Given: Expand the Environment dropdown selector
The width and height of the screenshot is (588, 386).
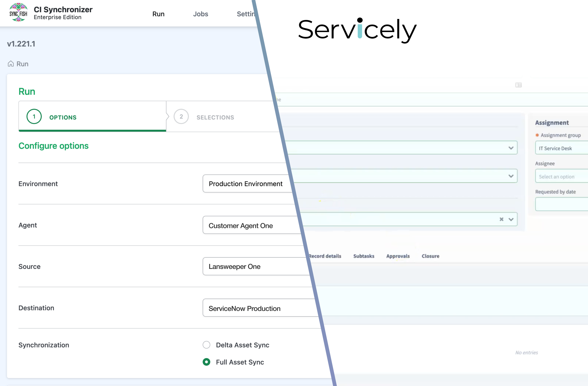Looking at the screenshot, I should pos(245,184).
